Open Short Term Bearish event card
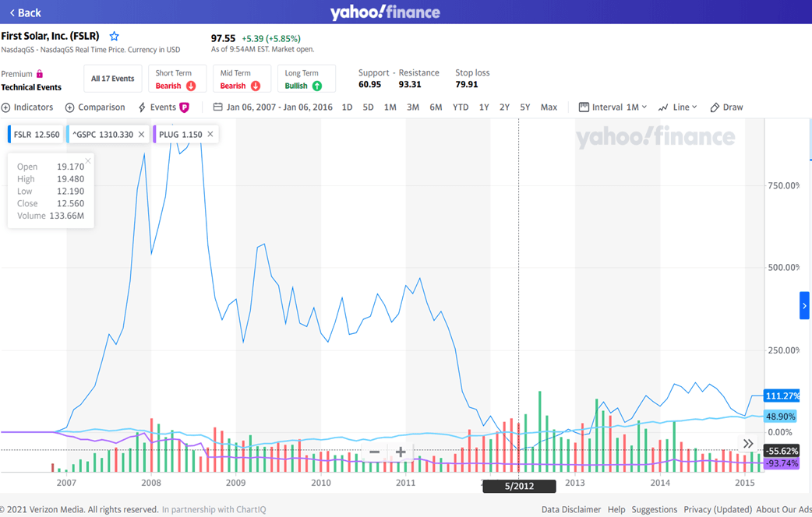Screen dimensions: 812x517 (177, 79)
